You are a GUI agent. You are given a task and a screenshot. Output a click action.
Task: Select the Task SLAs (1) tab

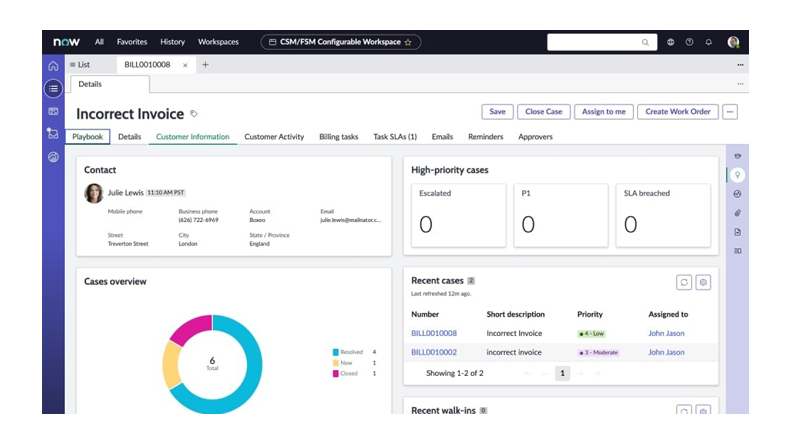pyautogui.click(x=395, y=137)
